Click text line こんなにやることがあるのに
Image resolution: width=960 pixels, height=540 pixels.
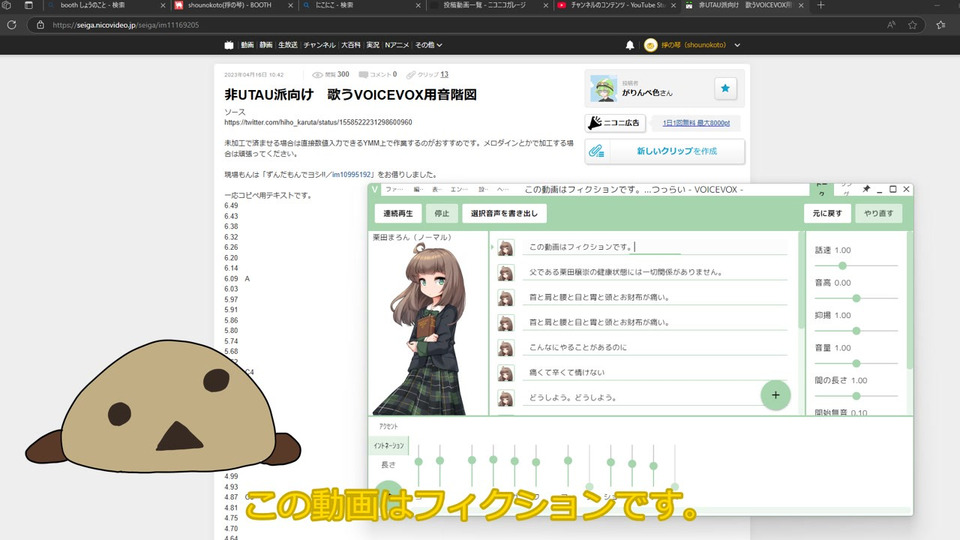tap(655, 347)
